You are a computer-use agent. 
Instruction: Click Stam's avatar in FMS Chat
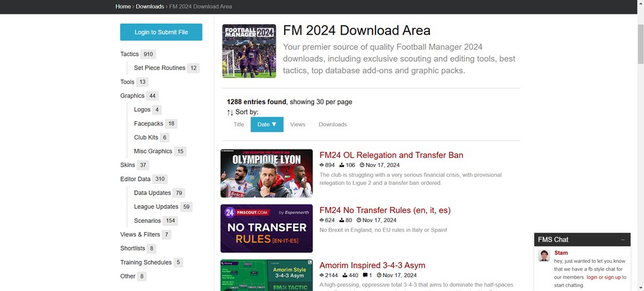[545, 255]
